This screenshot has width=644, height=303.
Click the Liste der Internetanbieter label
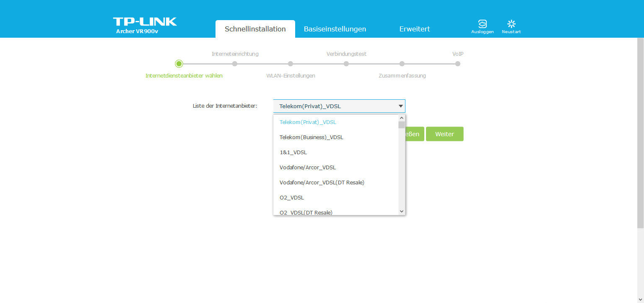coord(225,106)
